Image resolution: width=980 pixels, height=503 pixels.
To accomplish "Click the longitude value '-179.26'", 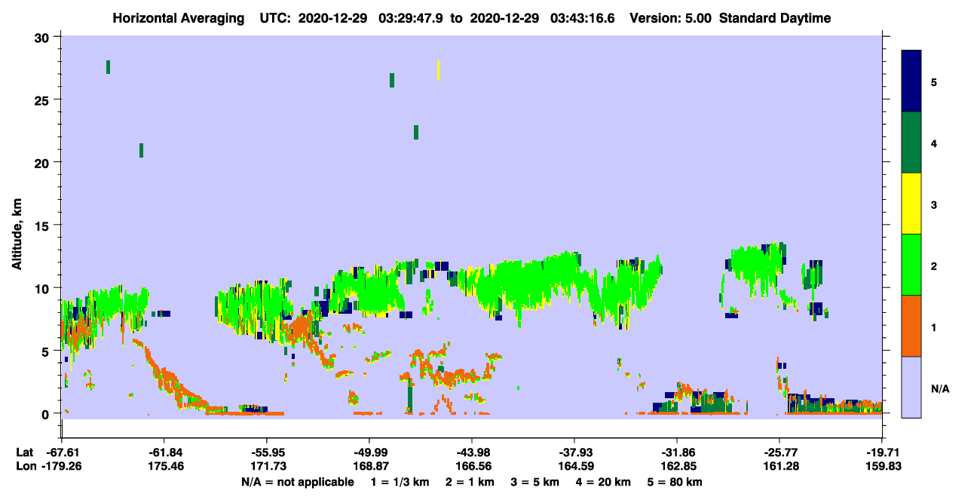I will (x=61, y=466).
